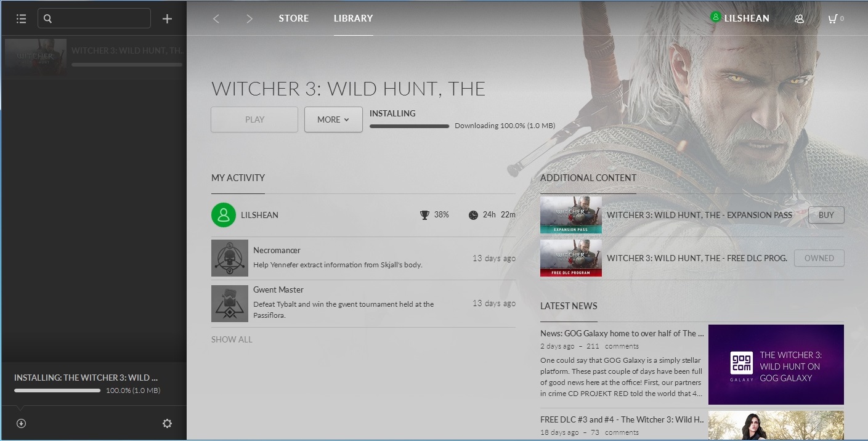
Task: Click the search magnifier icon
Action: 48,18
